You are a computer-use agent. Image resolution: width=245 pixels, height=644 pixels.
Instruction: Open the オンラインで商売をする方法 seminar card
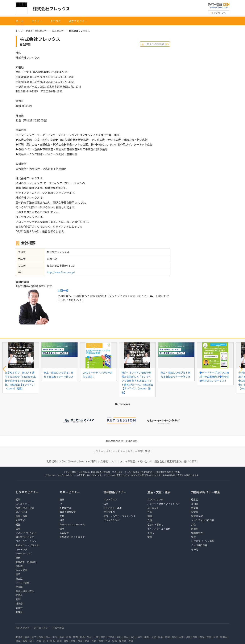(137, 369)
